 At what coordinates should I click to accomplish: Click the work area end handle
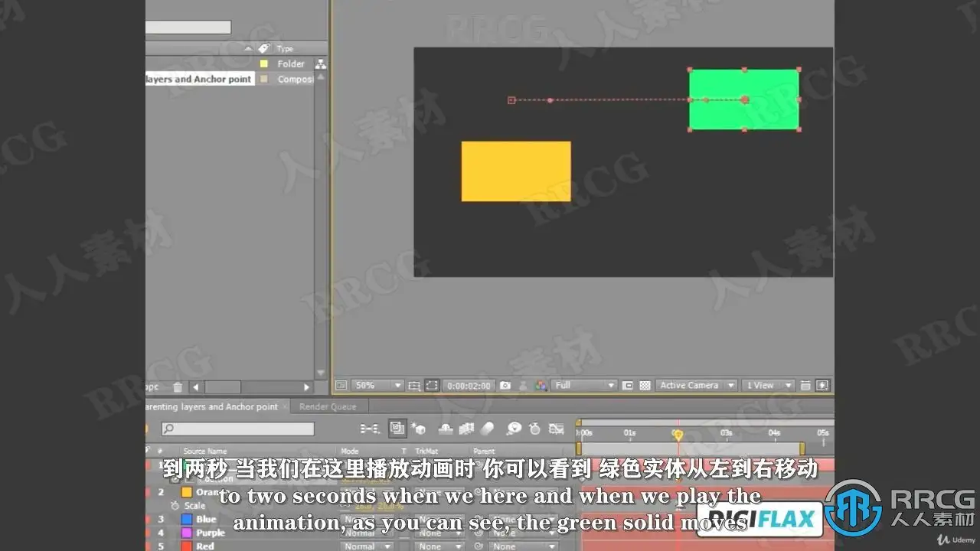[x=802, y=448]
